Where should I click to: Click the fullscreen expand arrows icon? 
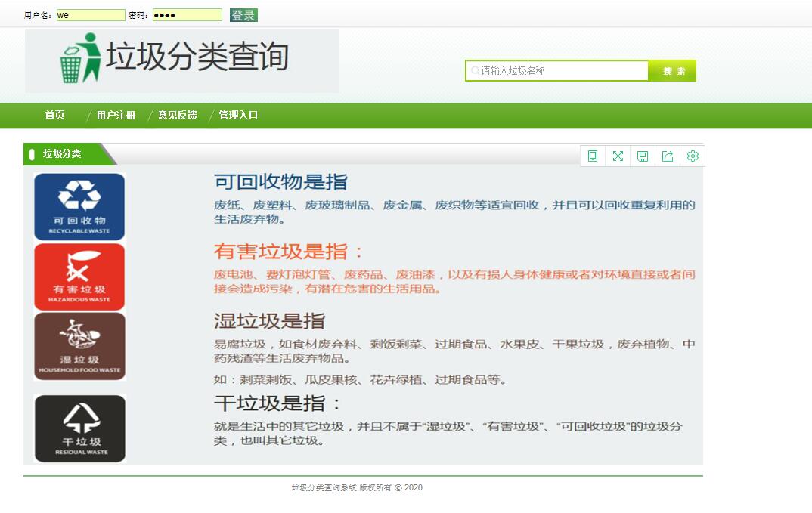618,156
